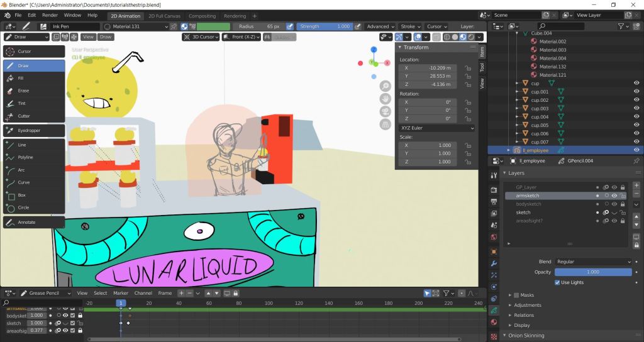The height and width of the screenshot is (342, 644).
Task: Adjust the layer Opacity slider
Action: pos(592,272)
